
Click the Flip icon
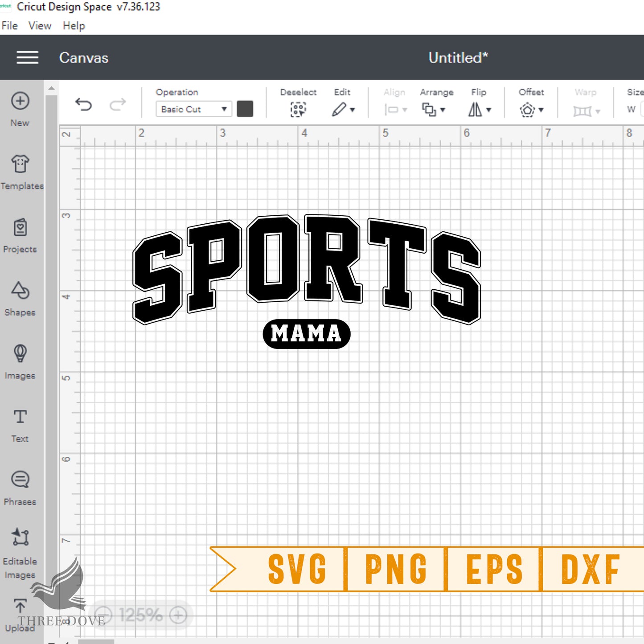click(x=475, y=109)
